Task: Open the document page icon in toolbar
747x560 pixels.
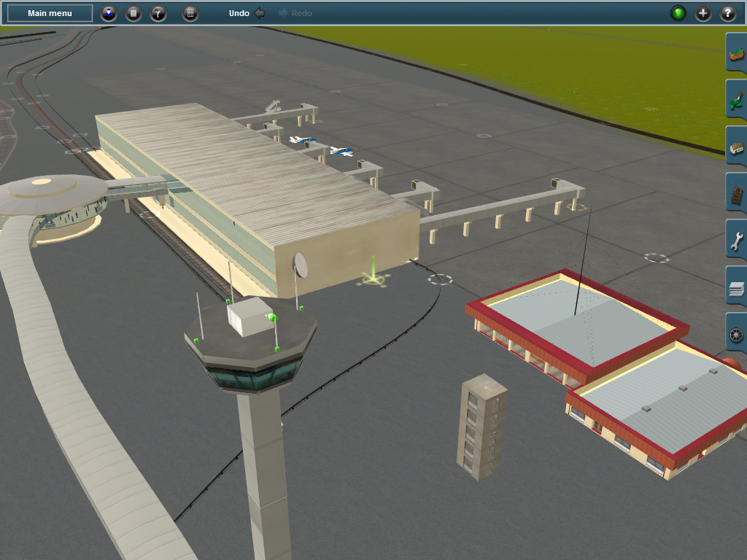Action: pyautogui.click(x=133, y=13)
